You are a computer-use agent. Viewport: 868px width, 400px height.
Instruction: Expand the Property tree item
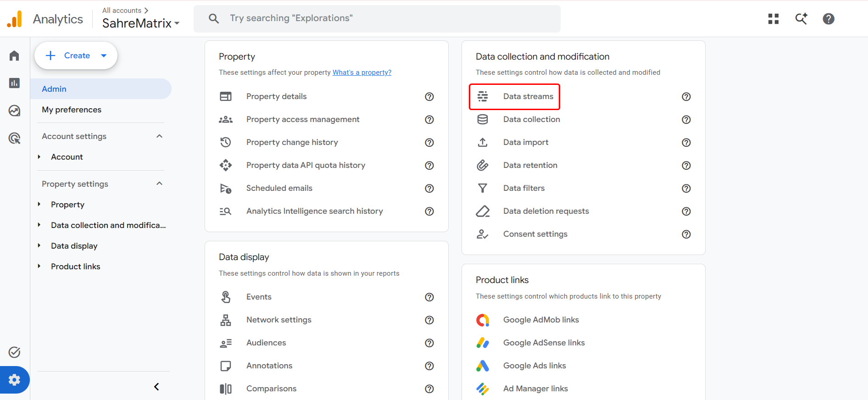coord(39,205)
